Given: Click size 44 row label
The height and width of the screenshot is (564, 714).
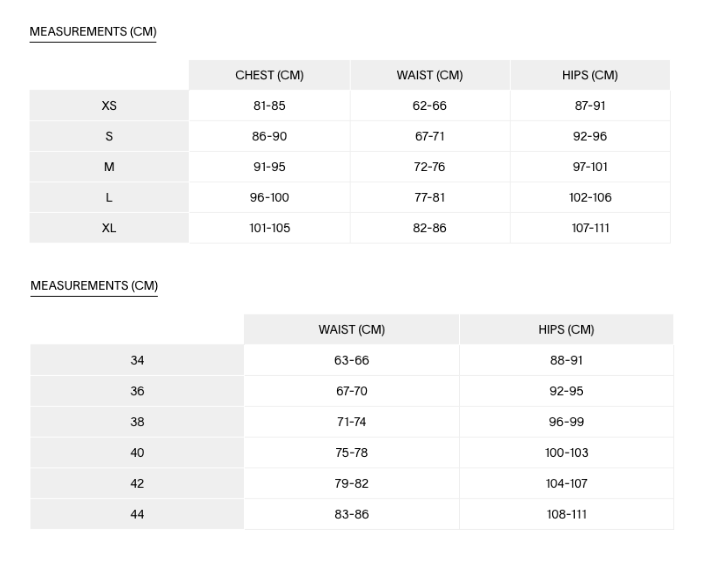Looking at the screenshot, I should (137, 514).
